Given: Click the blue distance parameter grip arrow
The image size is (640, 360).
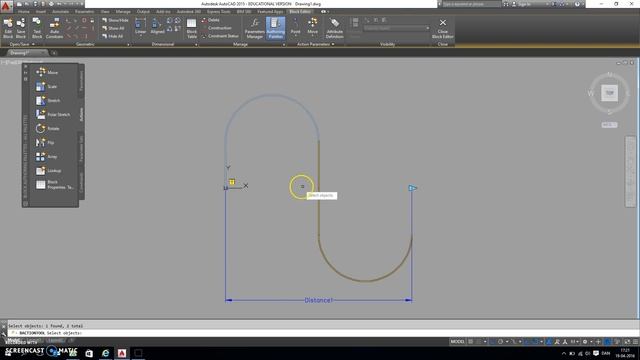Looking at the screenshot, I should click(x=413, y=188).
